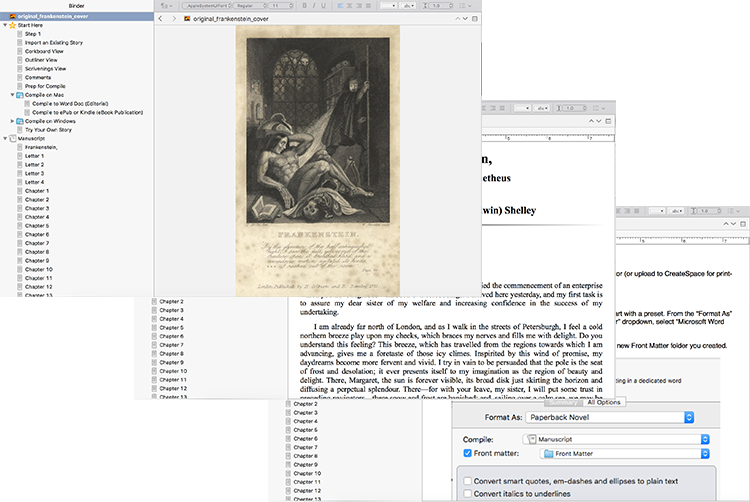750x502 pixels.
Task: Click the Frankenstein cover image in the front editor
Action: [318, 161]
